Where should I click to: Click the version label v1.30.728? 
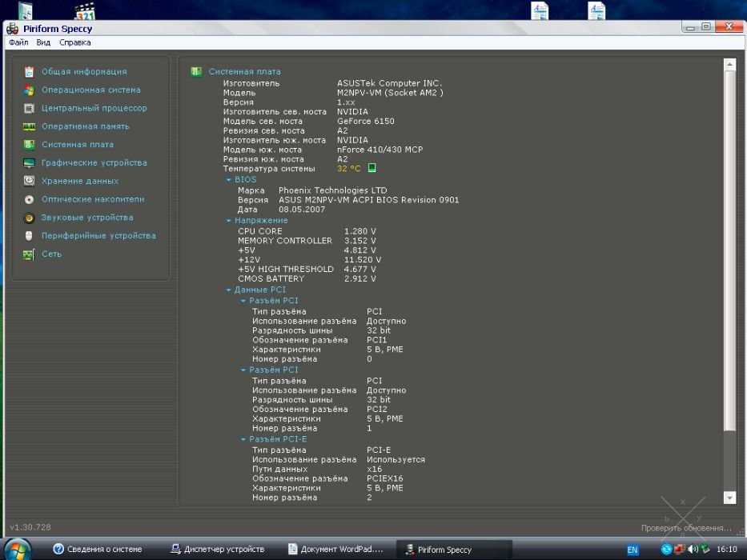(x=30, y=527)
